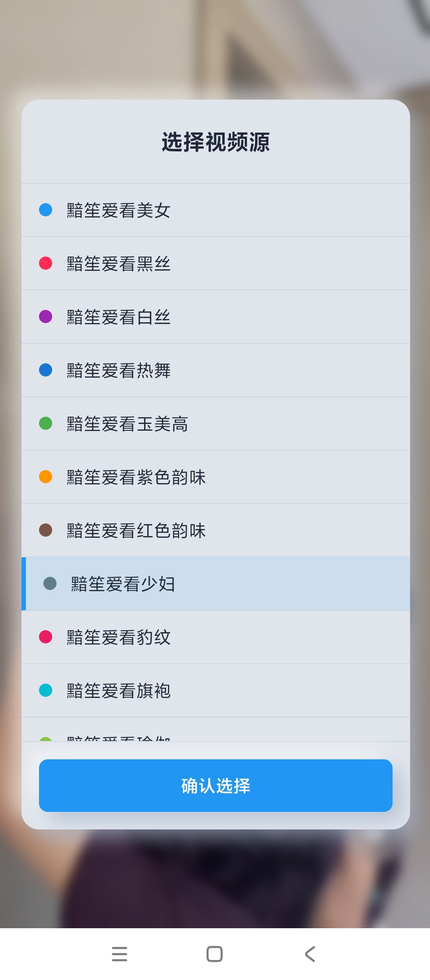
Task: Tap the brown dot beside 黯笙爱看红色韵味
Action: tap(46, 530)
